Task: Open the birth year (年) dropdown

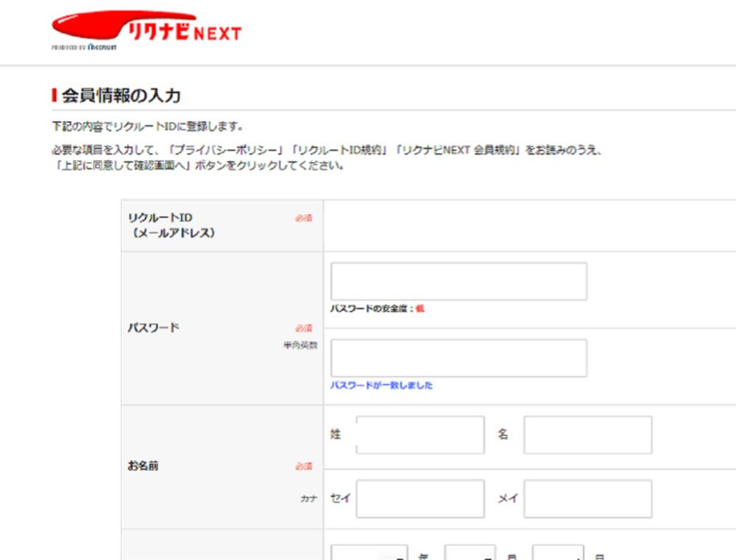Action: pyautogui.click(x=369, y=553)
